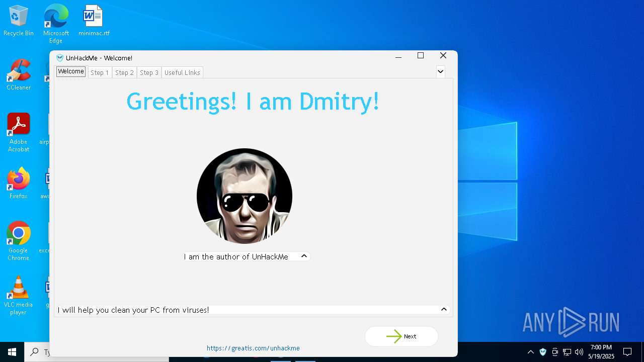
Task: Click Dmitry's avatar portrait image
Action: pos(245,196)
